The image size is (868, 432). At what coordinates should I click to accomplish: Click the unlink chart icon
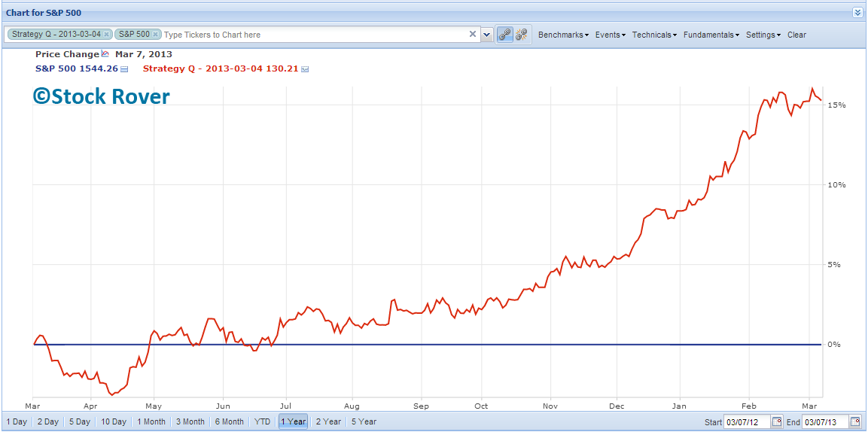click(x=522, y=35)
